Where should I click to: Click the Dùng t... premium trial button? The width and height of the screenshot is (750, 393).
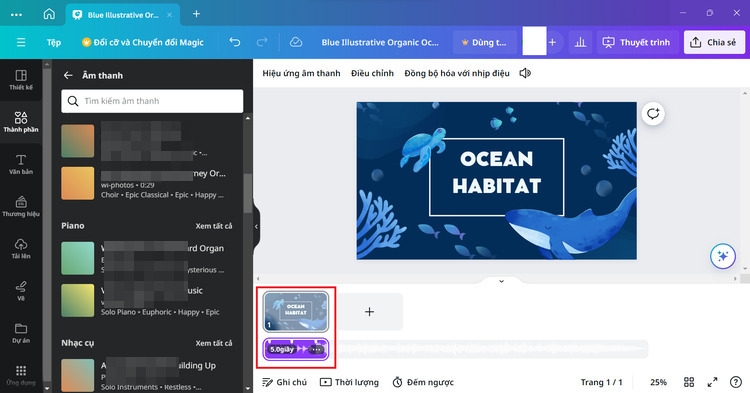(485, 42)
